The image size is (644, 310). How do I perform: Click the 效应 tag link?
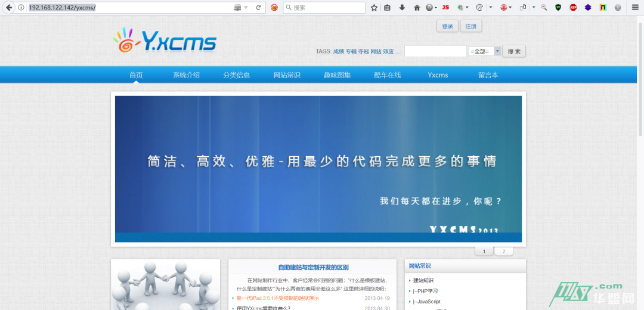click(388, 51)
